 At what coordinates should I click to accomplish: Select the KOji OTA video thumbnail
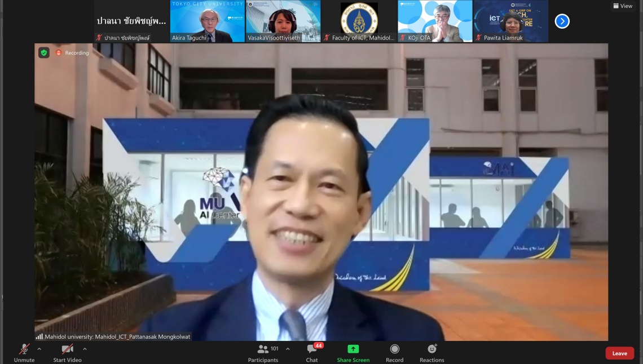pos(435,21)
